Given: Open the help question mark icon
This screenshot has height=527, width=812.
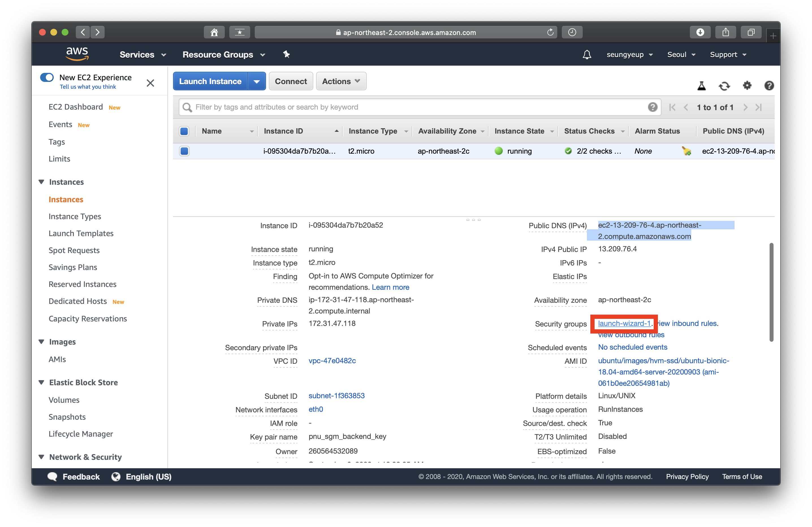Looking at the screenshot, I should point(769,85).
